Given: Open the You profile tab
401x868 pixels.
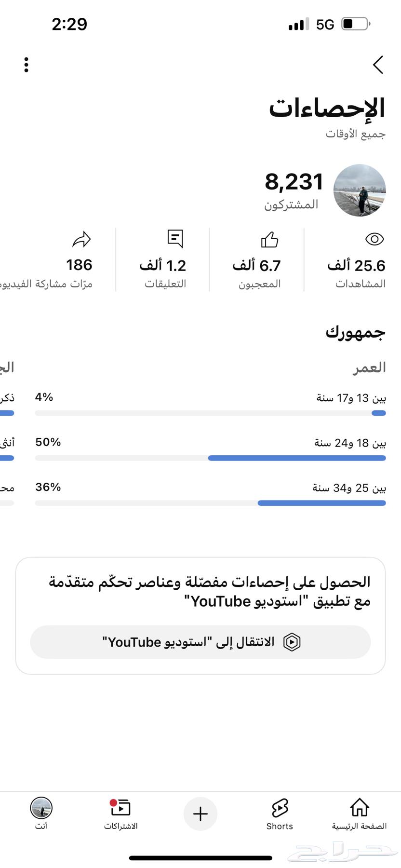Looking at the screenshot, I should pos(41,814).
